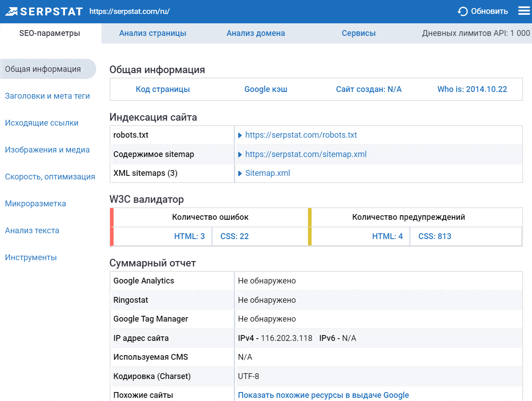Click the Обновить button text

tap(489, 12)
